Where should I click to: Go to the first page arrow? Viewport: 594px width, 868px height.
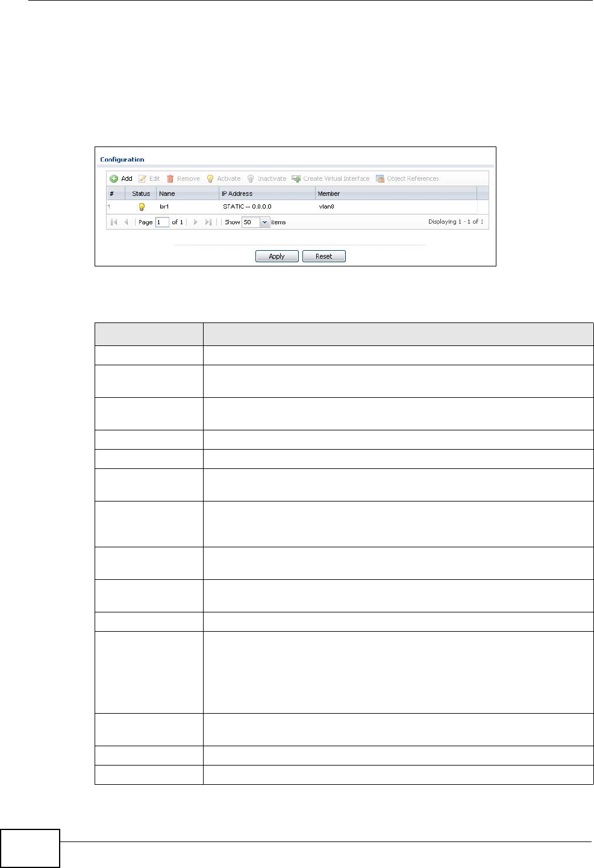(x=114, y=222)
